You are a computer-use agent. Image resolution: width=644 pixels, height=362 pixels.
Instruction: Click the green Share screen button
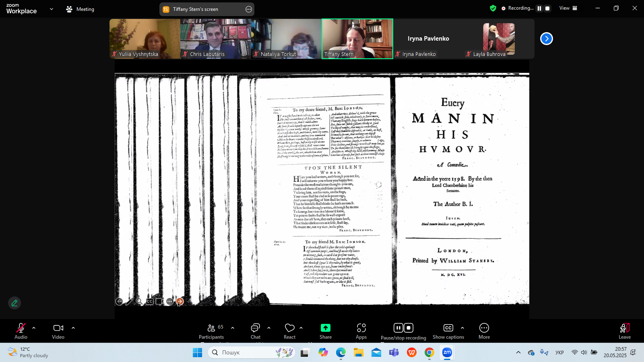click(326, 331)
